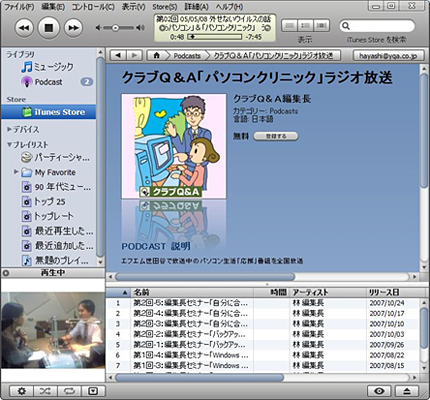Open the トップ 25 smart playlist
This screenshot has width=430, height=400.
pos(48,202)
